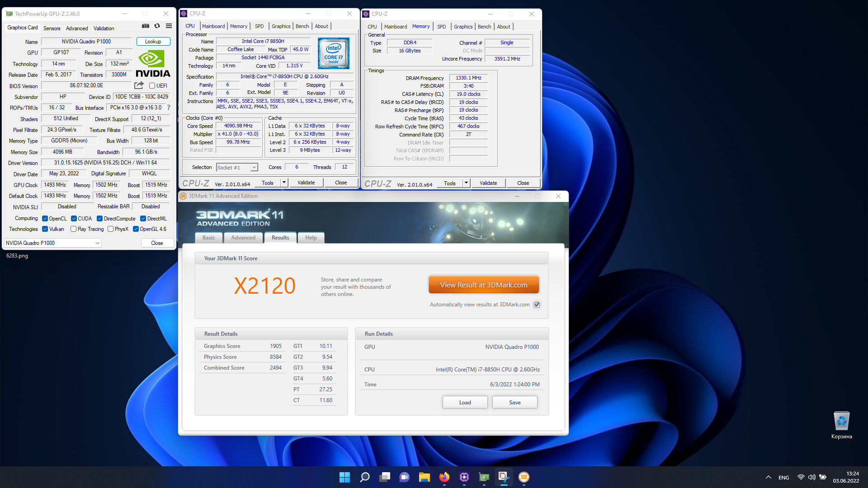868x488 pixels.
Task: Expand the NVIDIA Quadro P1000 GPU dropdown
Action: pos(52,243)
